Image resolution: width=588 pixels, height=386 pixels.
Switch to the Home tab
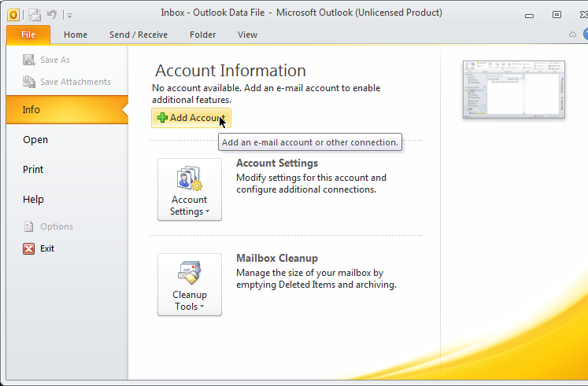point(76,35)
